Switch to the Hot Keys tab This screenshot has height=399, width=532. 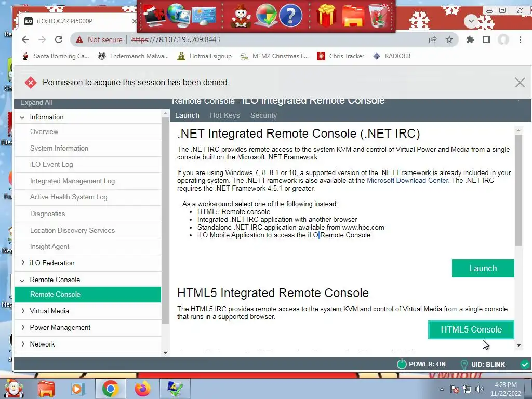(224, 116)
